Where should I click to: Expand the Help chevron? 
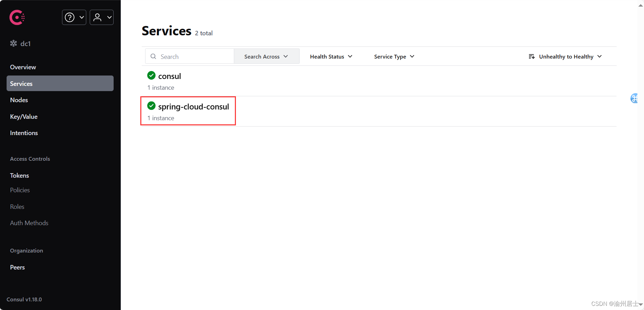pos(82,17)
